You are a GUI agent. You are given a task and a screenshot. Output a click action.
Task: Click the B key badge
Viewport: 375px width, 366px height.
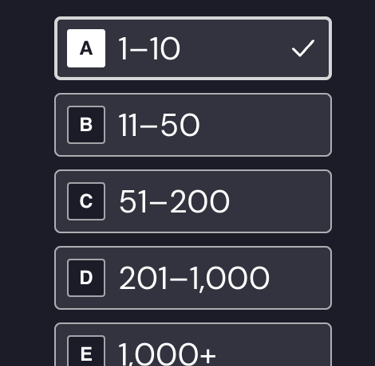pos(86,125)
